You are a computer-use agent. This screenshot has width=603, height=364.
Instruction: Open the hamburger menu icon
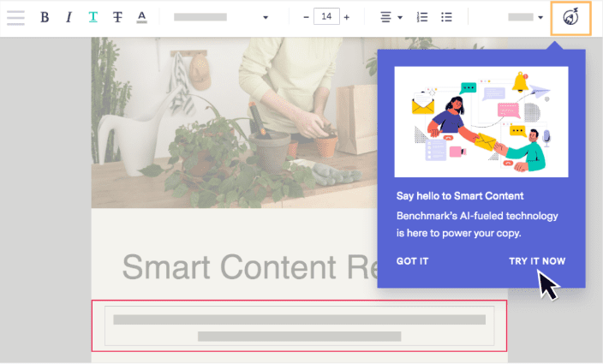[x=15, y=17]
